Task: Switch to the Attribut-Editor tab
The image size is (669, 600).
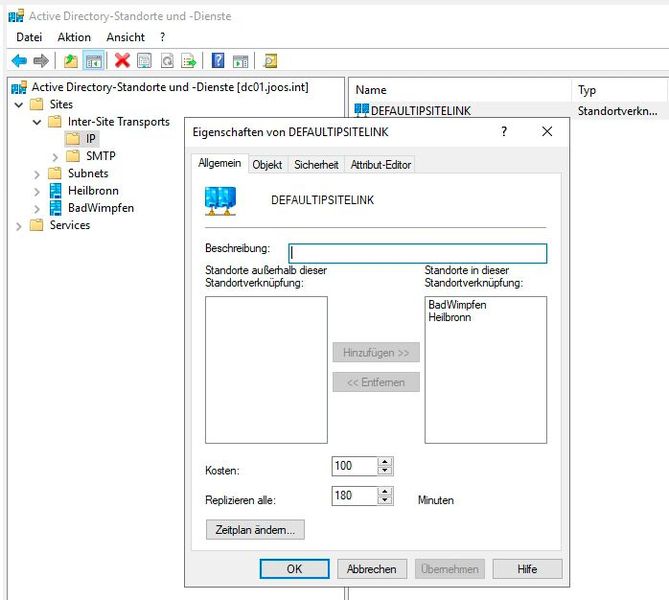Action: coord(381,165)
